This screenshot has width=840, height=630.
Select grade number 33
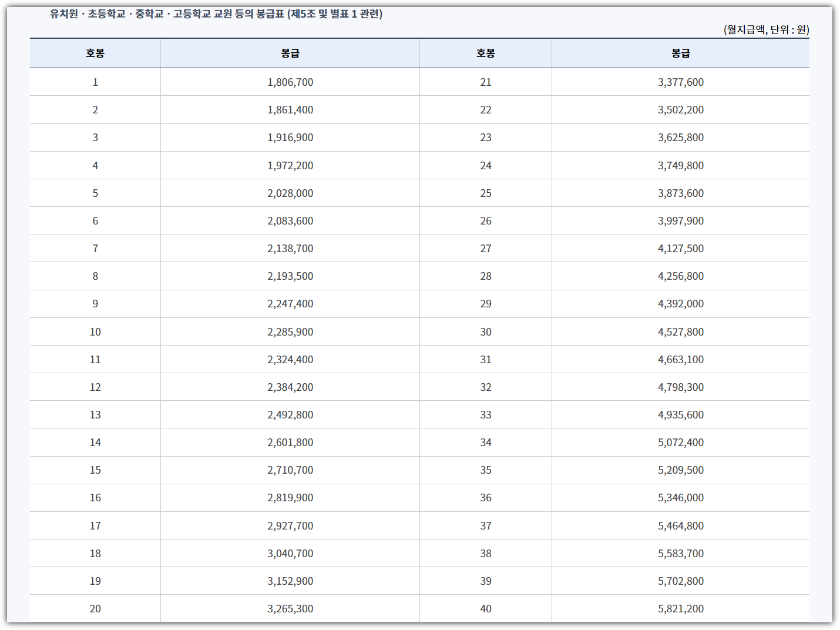click(486, 415)
